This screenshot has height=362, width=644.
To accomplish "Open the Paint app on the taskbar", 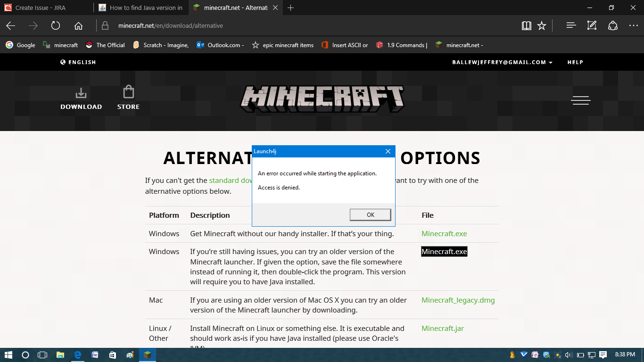I will pyautogui.click(x=130, y=355).
